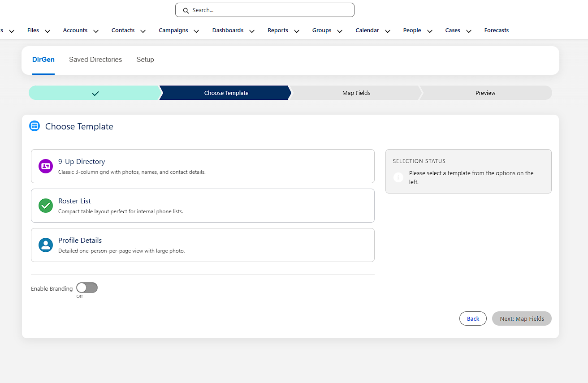Click the info icon in Selection Status panel
This screenshot has width=588, height=383.
tap(398, 177)
